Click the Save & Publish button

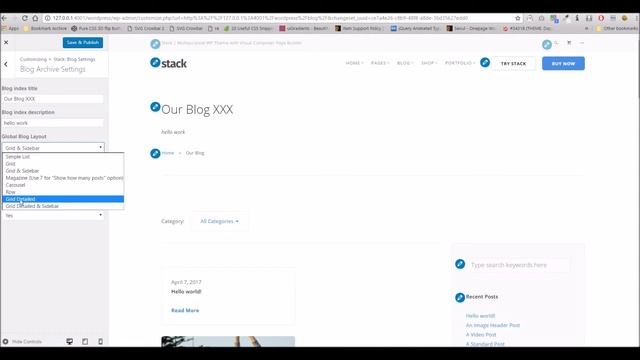(x=83, y=42)
